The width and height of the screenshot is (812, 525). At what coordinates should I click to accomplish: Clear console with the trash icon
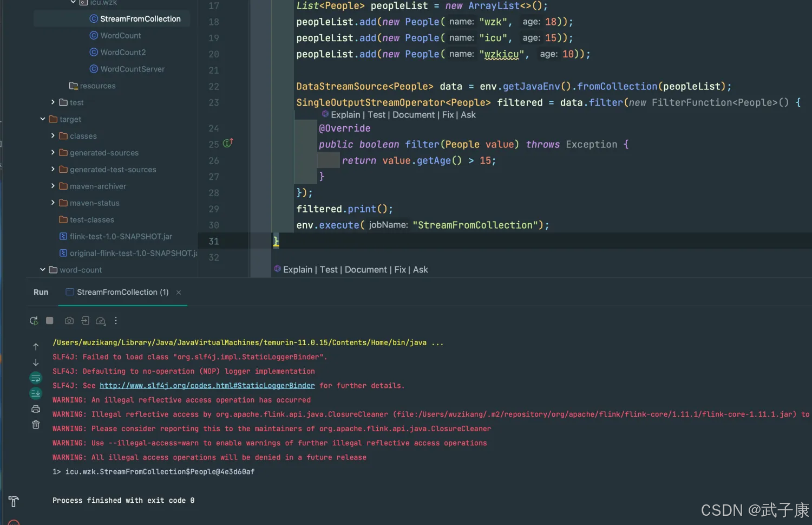36,425
